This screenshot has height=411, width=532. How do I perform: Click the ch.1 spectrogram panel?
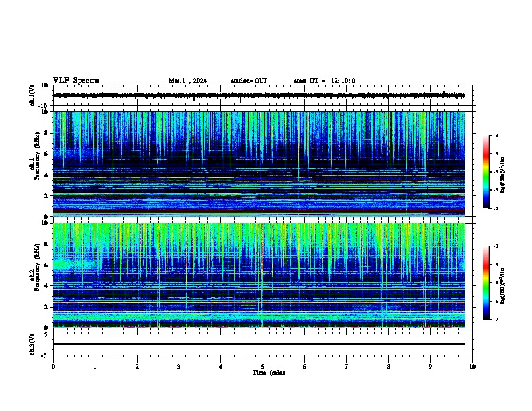[259, 164]
